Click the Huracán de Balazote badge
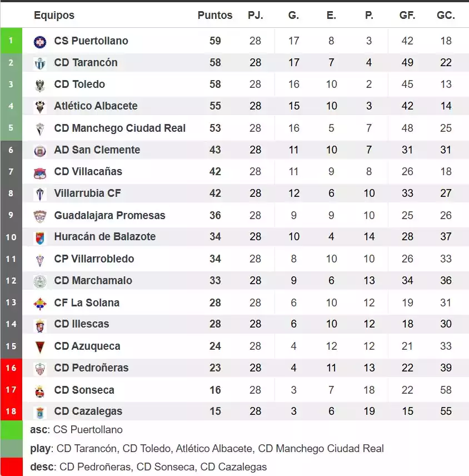 pos(40,237)
